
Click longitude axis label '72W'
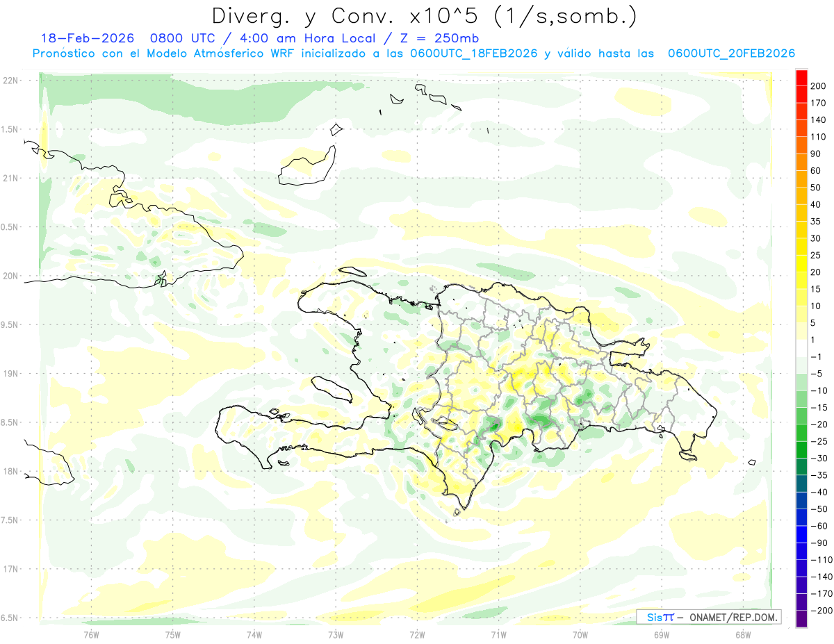417,634
